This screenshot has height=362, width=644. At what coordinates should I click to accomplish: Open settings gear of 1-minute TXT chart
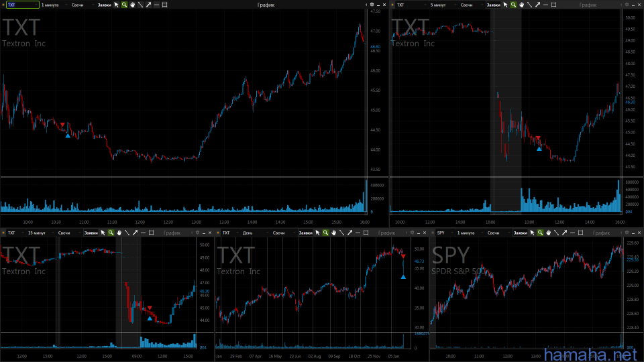(372, 5)
